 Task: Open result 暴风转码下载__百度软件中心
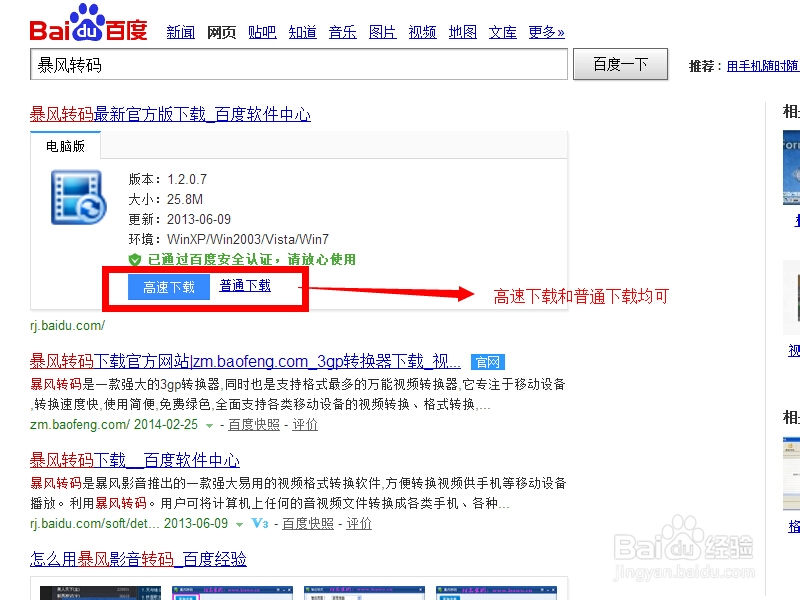135,460
